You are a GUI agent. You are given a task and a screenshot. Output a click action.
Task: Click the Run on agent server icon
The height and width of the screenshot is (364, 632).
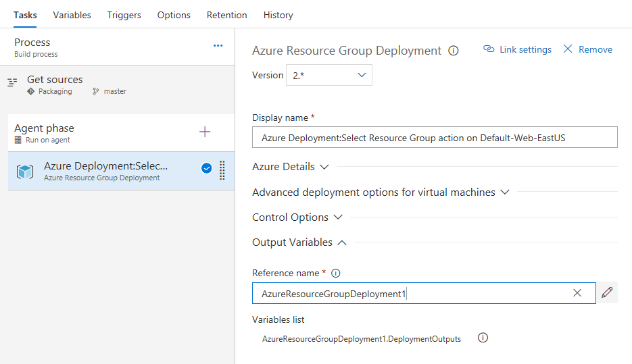point(18,140)
